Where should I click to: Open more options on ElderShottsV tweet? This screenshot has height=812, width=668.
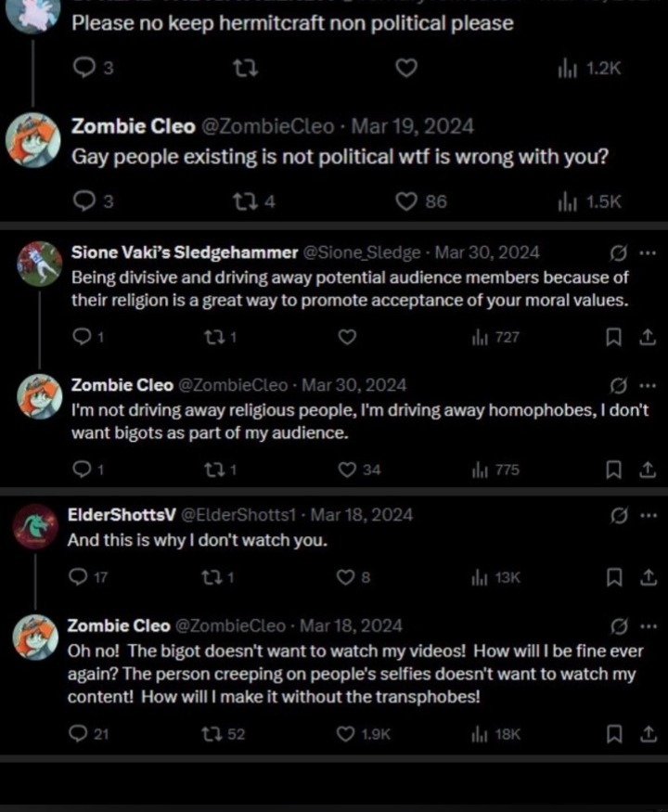(649, 514)
